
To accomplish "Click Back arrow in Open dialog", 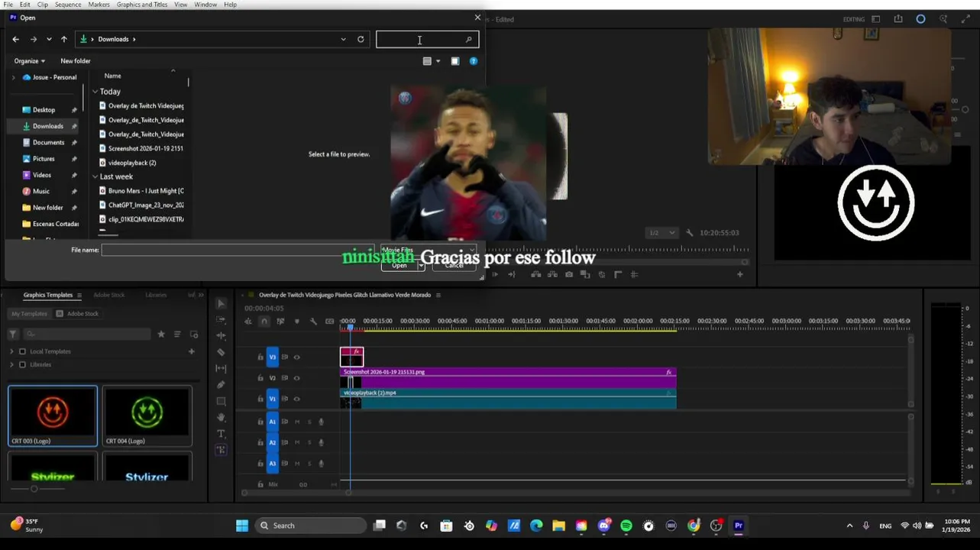I will 15,39.
